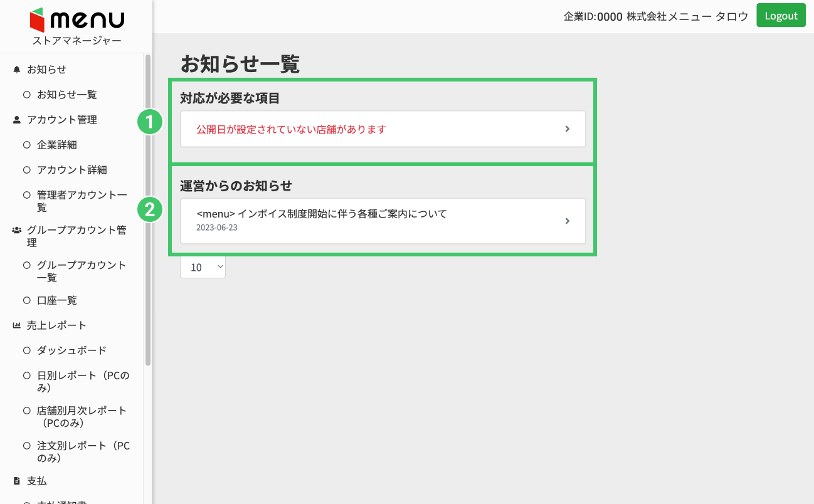Viewport: 814px width, 504px height.
Task: Click the document icon beside 支払
Action: pyautogui.click(x=17, y=481)
